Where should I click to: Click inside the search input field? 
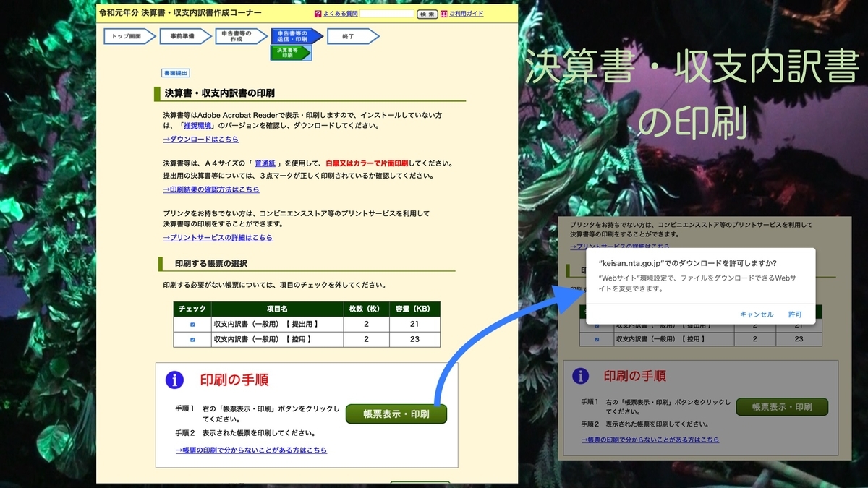[386, 13]
